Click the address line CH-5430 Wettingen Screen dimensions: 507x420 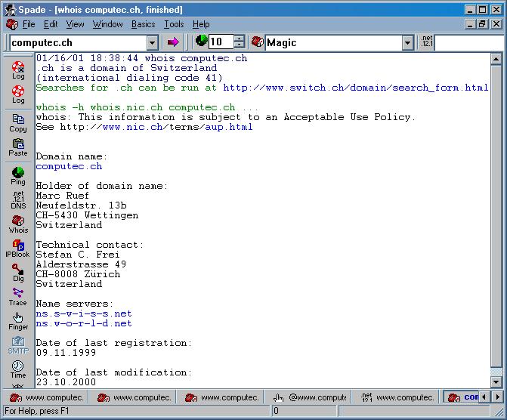(88, 215)
